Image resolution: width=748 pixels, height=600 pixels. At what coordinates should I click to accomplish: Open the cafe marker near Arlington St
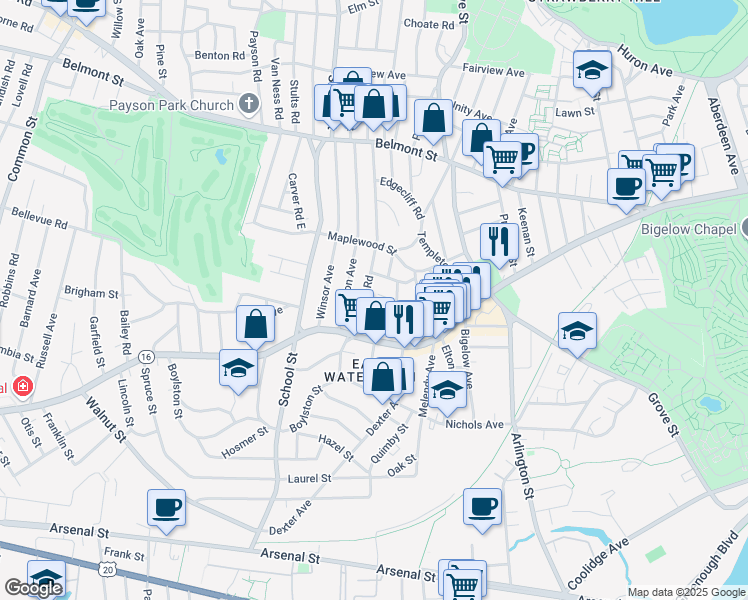click(x=482, y=506)
